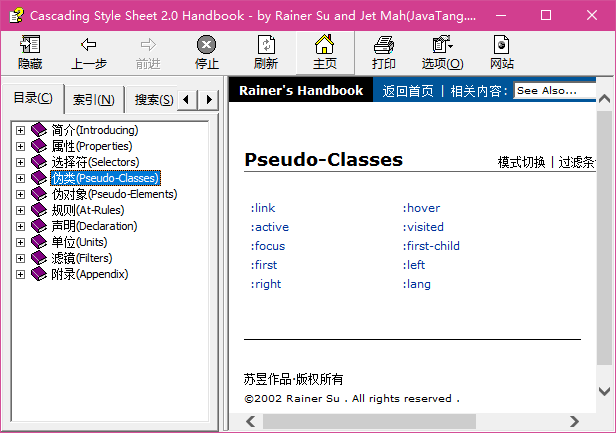The height and width of the screenshot is (433, 616).
Task: Expand the 滤镜(Filters) tree node
Action: click(20, 259)
